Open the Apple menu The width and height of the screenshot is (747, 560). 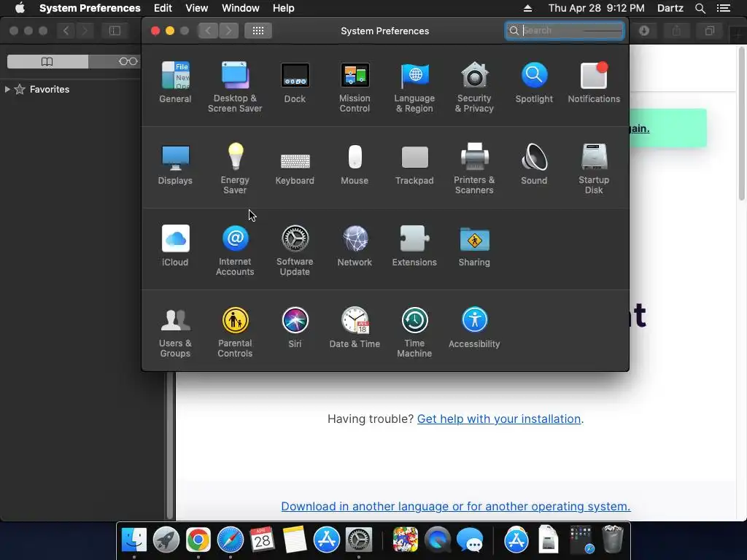[20, 8]
